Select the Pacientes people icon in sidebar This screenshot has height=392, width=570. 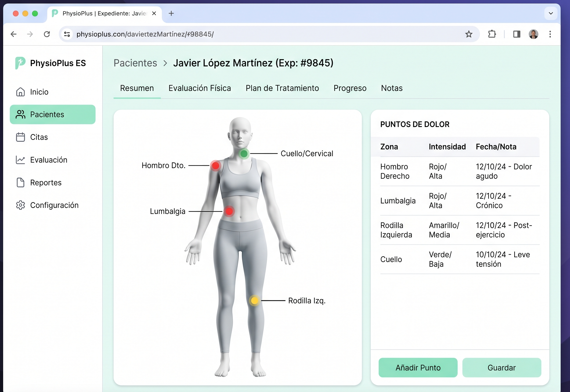tap(20, 114)
